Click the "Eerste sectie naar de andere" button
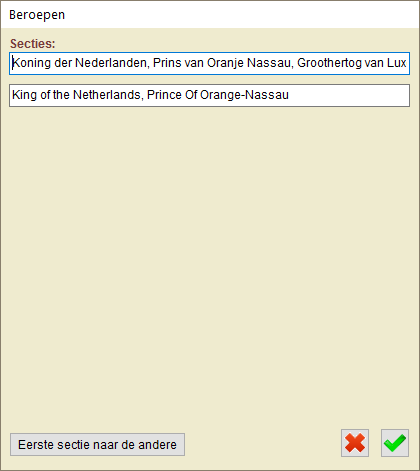Screen dimensions: 420x471 (97, 444)
